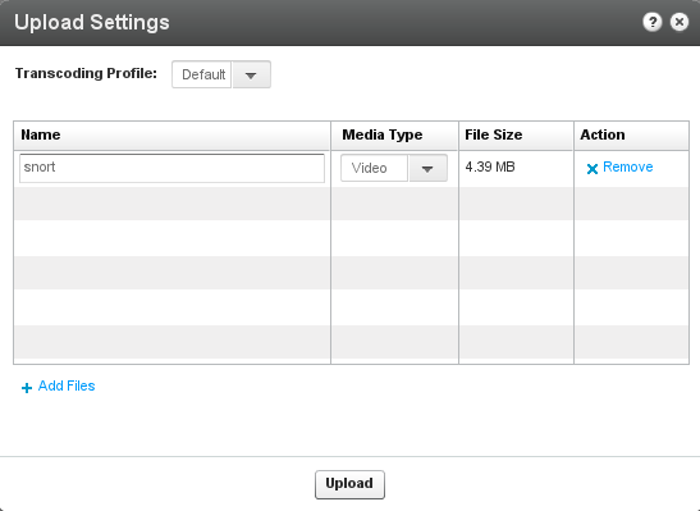700x511 pixels.
Task: Select the 4.39 MB file size cell
Action: coord(490,167)
